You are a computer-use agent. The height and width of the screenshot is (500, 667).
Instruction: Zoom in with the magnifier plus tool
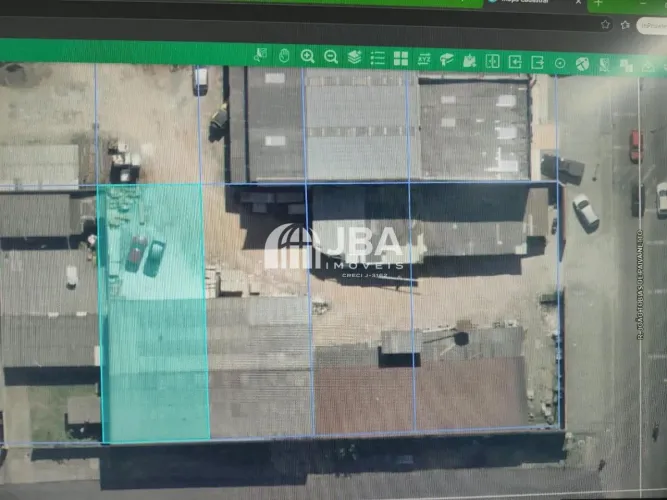point(307,56)
